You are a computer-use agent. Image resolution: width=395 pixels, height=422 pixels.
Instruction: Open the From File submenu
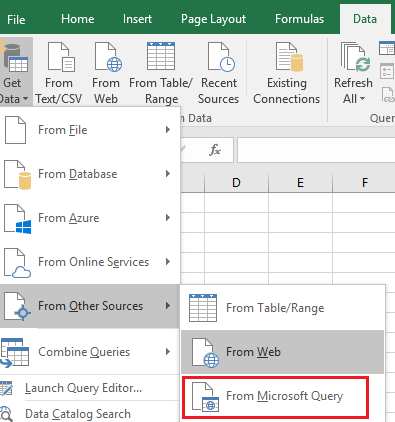click(90, 130)
